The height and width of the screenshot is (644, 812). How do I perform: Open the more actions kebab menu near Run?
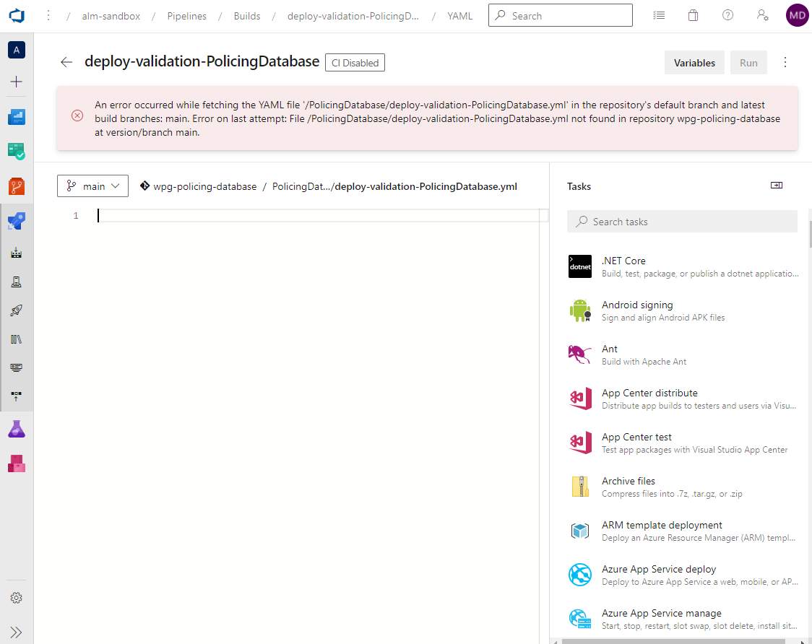click(785, 62)
